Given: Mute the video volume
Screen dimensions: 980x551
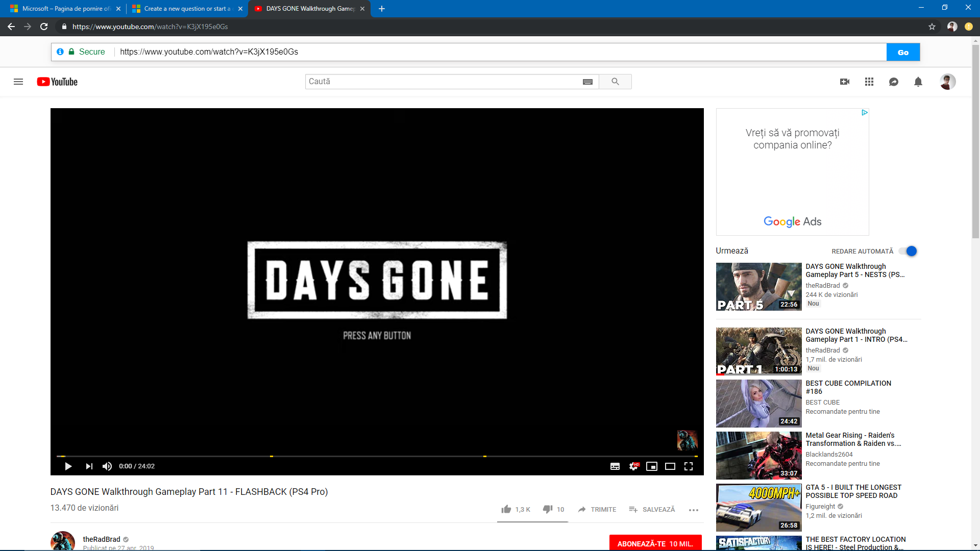Looking at the screenshot, I should (x=107, y=466).
